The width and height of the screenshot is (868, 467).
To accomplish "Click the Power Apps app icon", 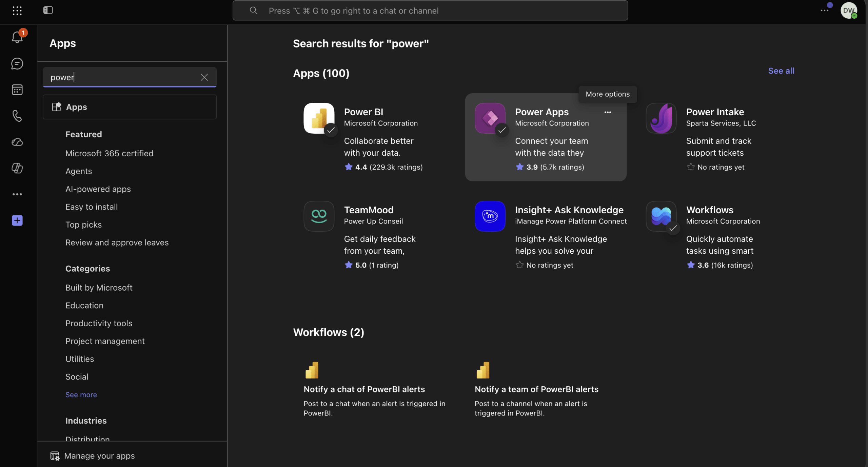I will coord(490,118).
